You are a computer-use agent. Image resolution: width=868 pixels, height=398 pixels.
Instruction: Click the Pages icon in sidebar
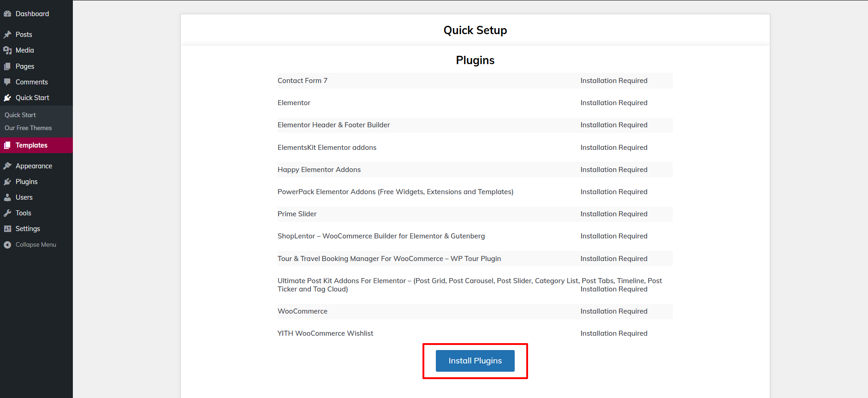(x=7, y=66)
